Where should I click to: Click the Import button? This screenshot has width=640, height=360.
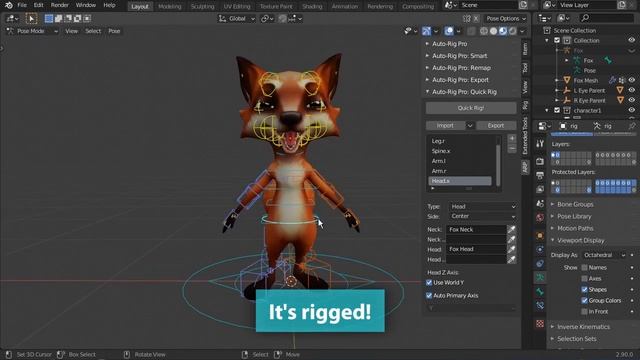445,126
